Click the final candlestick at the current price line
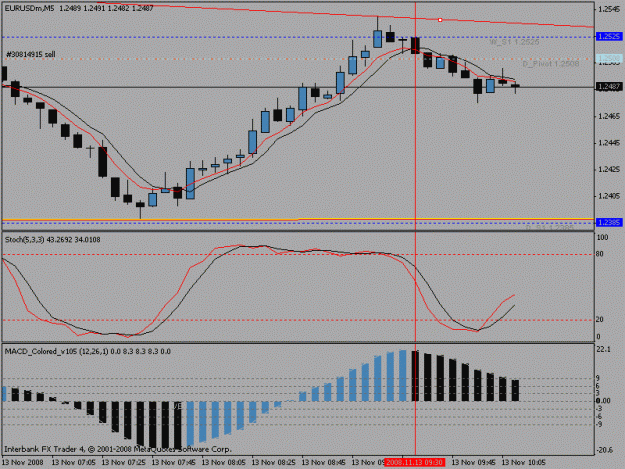This screenshot has width=625, height=469. click(515, 86)
